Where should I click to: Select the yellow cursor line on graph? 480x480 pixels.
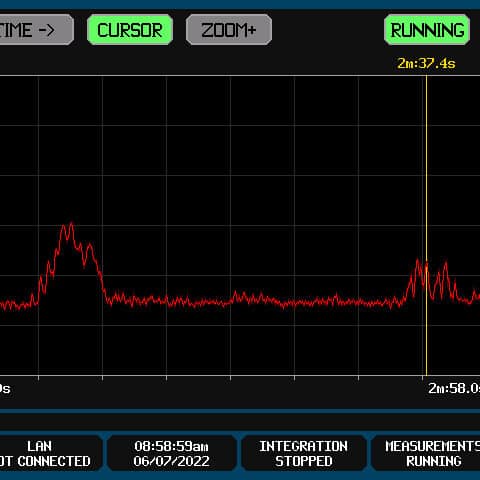point(426,226)
